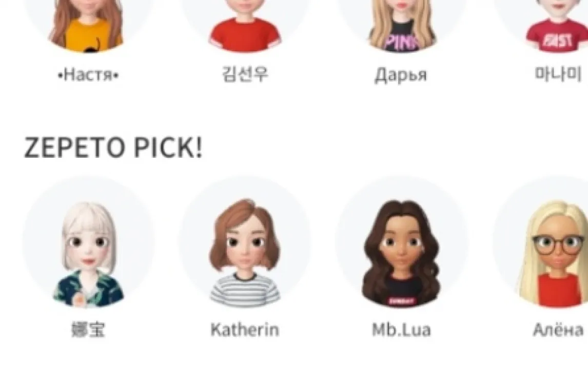588x367 pixels.
Task: Click the 김선우 username text
Action: [x=245, y=74]
